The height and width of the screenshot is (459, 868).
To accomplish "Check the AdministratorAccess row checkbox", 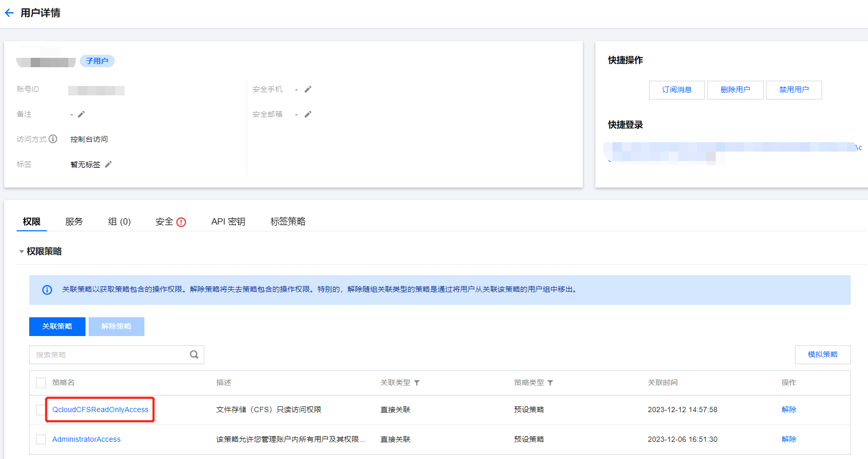I will coord(41,440).
